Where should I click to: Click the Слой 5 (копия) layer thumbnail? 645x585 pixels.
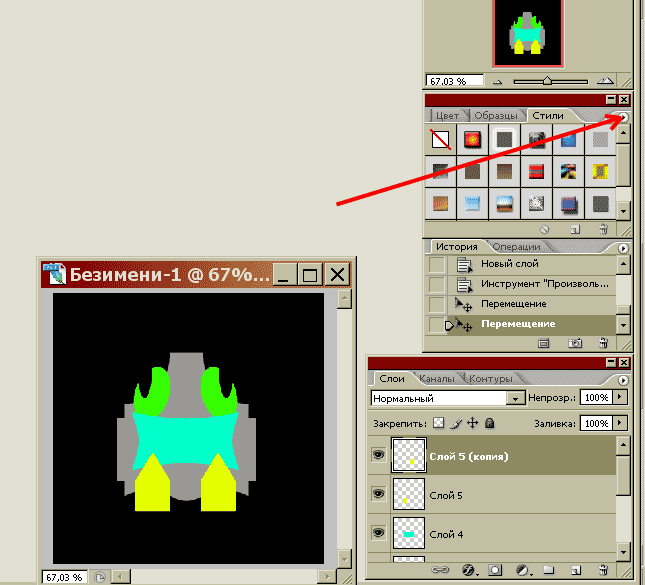coord(408,455)
